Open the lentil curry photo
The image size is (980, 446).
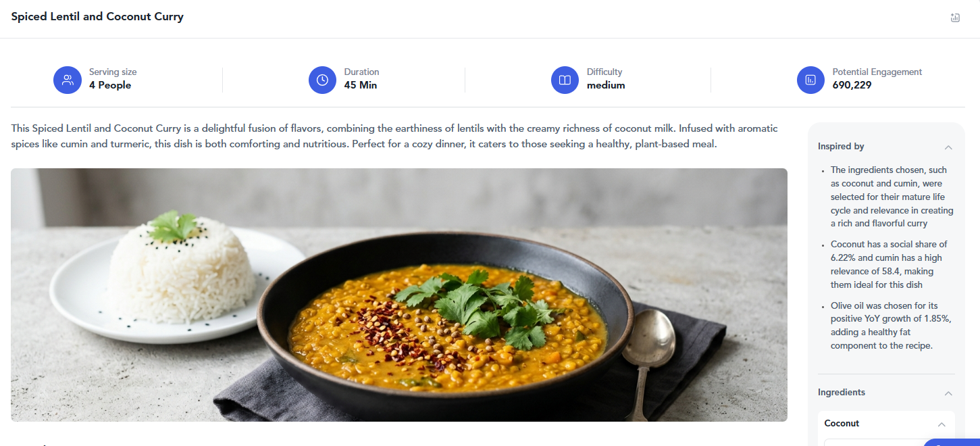399,295
